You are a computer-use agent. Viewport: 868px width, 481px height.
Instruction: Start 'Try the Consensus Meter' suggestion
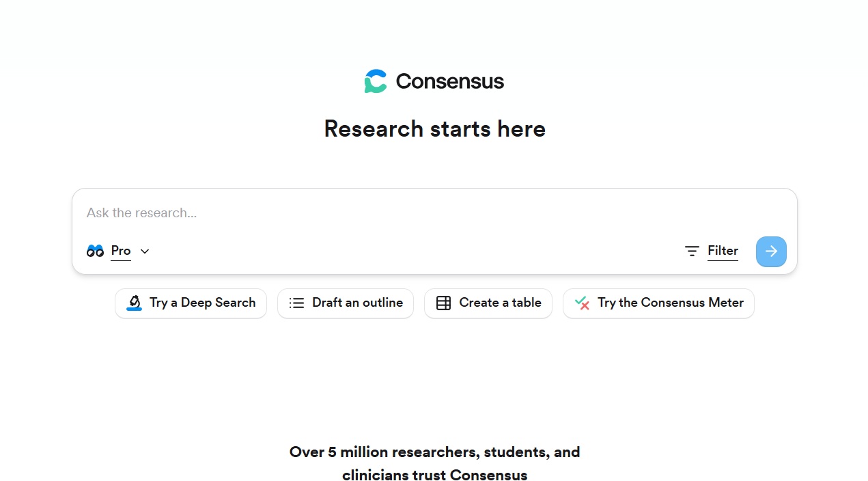(x=670, y=303)
